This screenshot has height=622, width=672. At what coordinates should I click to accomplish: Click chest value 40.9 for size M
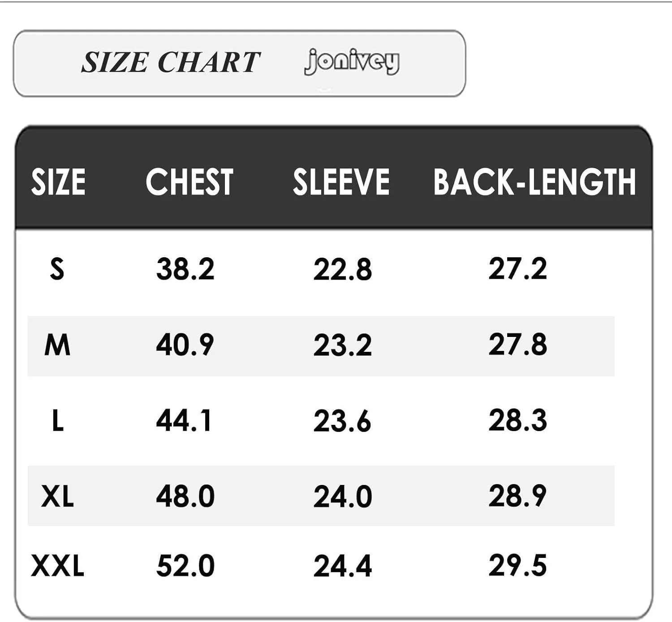pyautogui.click(x=185, y=345)
